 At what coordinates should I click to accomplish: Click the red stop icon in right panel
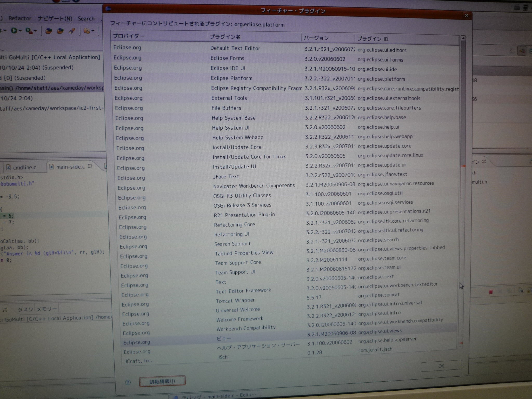[x=490, y=292]
